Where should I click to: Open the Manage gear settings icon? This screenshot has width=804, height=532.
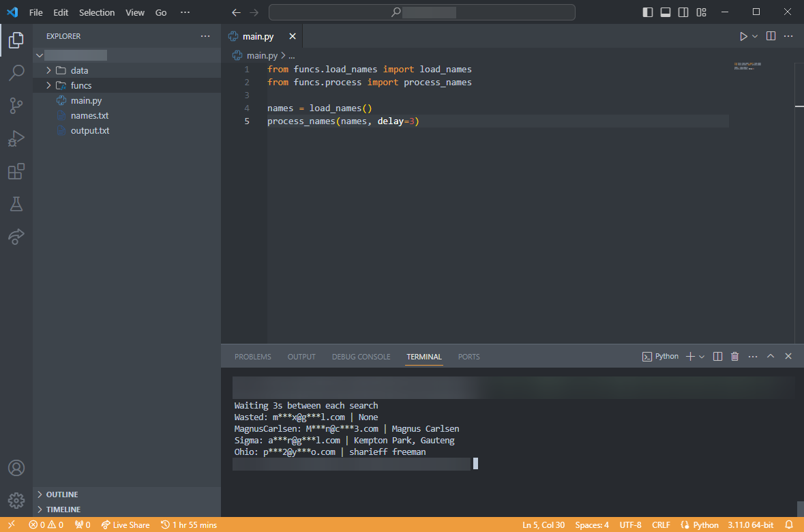(x=16, y=501)
